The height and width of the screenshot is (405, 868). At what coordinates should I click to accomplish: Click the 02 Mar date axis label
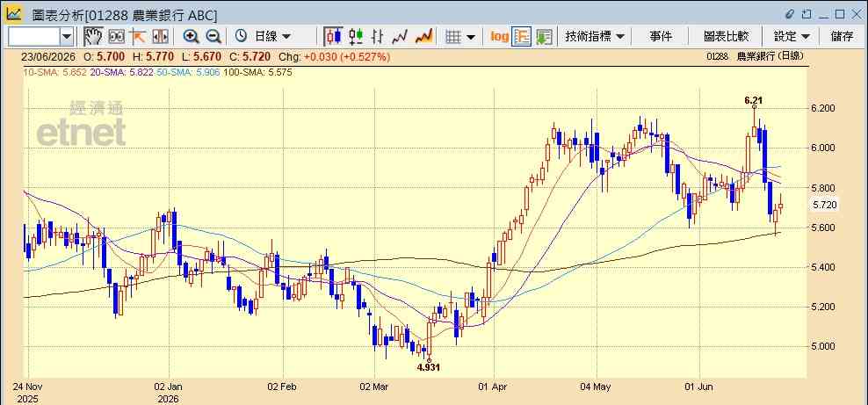pyautogui.click(x=374, y=387)
